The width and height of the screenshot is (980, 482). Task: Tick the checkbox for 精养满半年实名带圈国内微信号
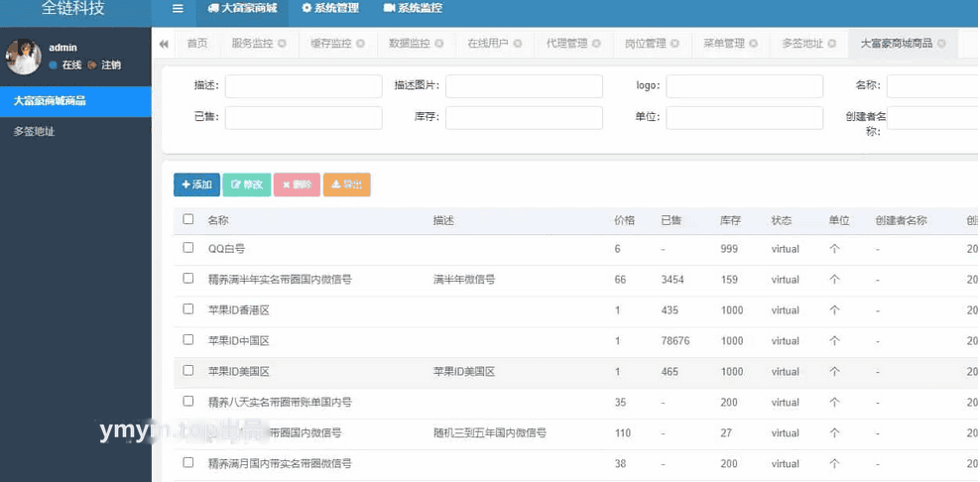[188, 279]
